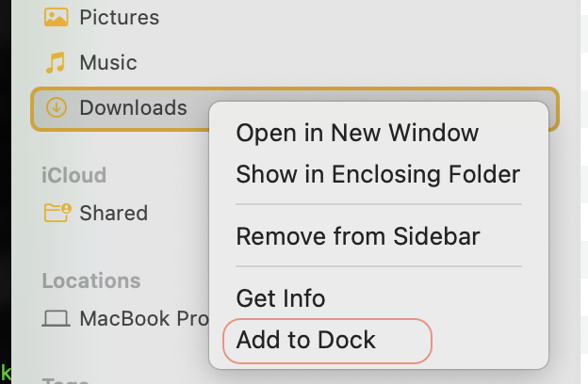Choose Open in New Window

[x=357, y=133]
